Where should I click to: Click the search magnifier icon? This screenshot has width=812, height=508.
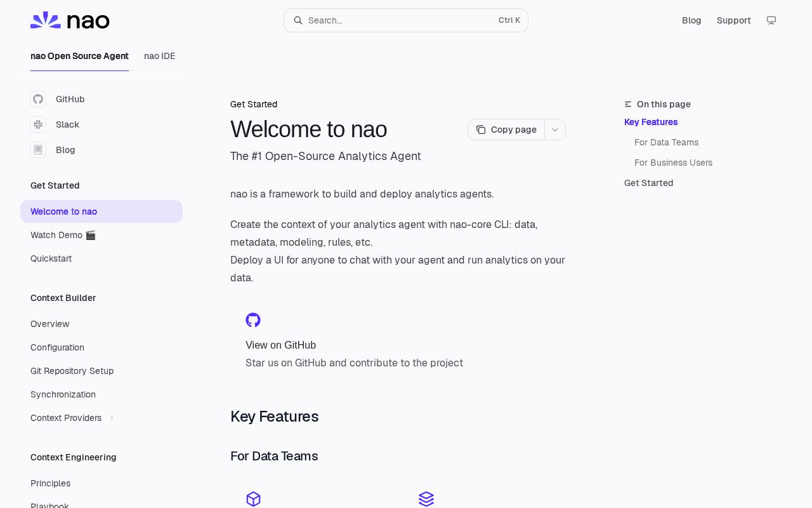tap(298, 20)
